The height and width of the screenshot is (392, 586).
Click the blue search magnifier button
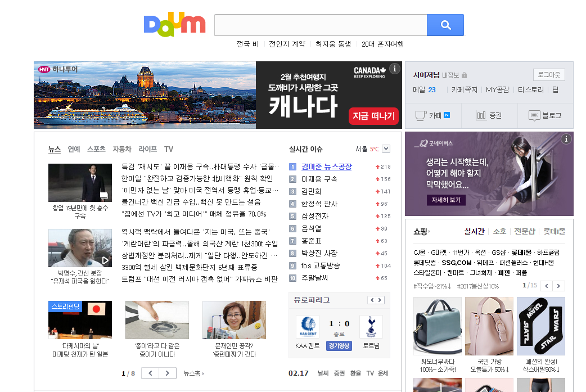point(445,25)
